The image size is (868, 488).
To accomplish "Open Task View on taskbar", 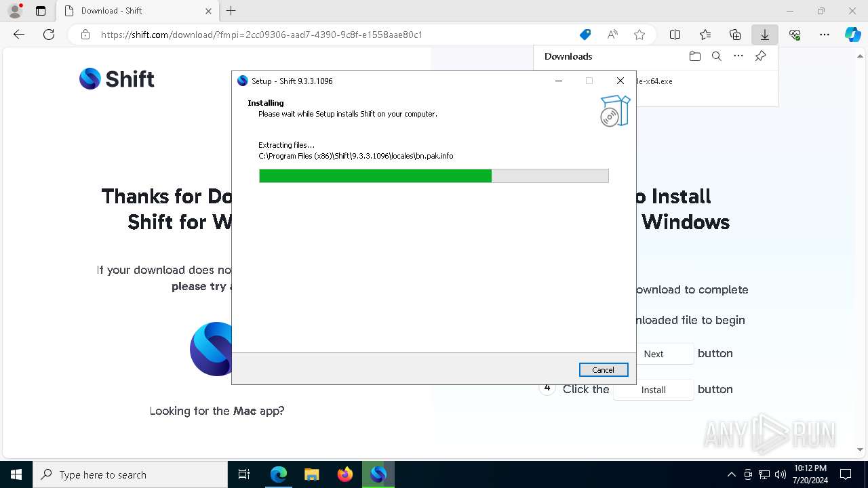I will coord(244,474).
